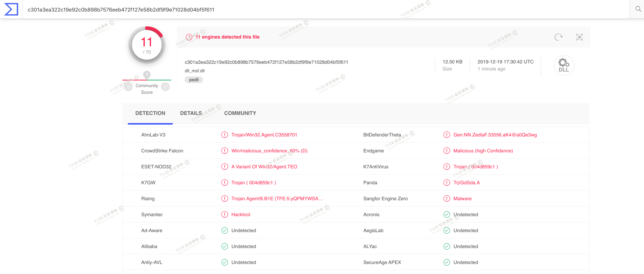Click the truncated Rising Trojan.Agent!8.B1E result
This screenshot has height=274, width=644.
point(277,199)
